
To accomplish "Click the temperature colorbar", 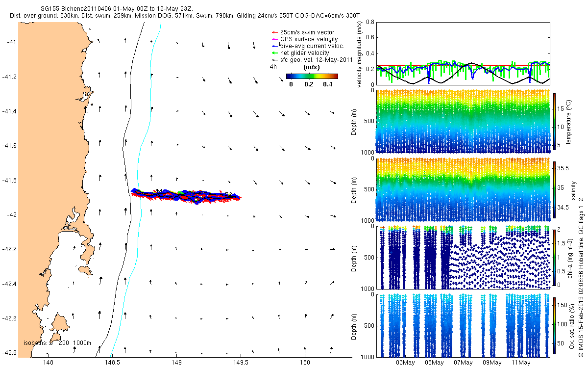I will pos(554,122).
